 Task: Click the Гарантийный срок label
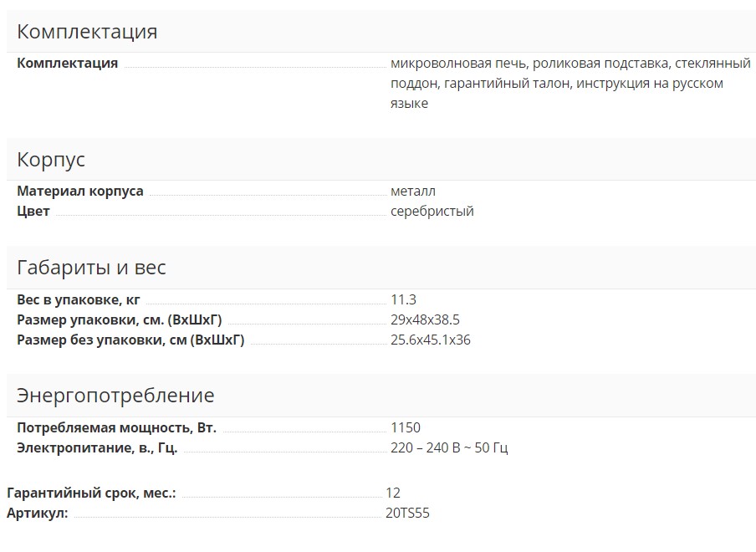tap(91, 493)
